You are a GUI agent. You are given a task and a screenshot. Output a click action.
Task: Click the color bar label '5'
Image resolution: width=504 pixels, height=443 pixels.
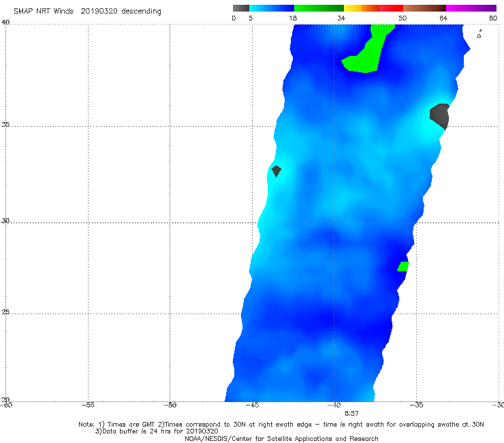tap(251, 18)
